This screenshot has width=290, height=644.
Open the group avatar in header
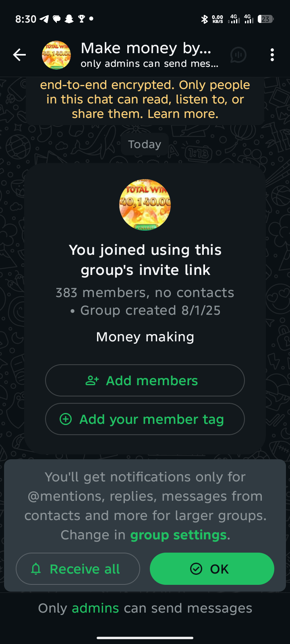[x=56, y=55]
